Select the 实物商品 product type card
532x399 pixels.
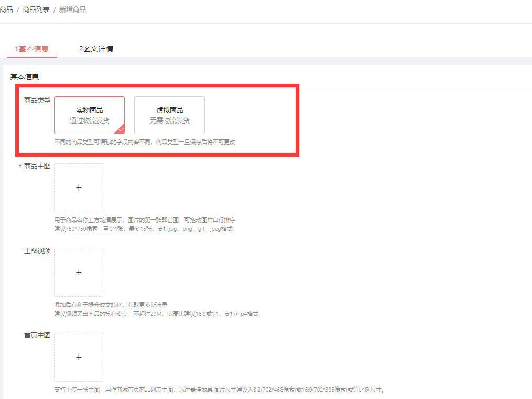pyautogui.click(x=89, y=115)
